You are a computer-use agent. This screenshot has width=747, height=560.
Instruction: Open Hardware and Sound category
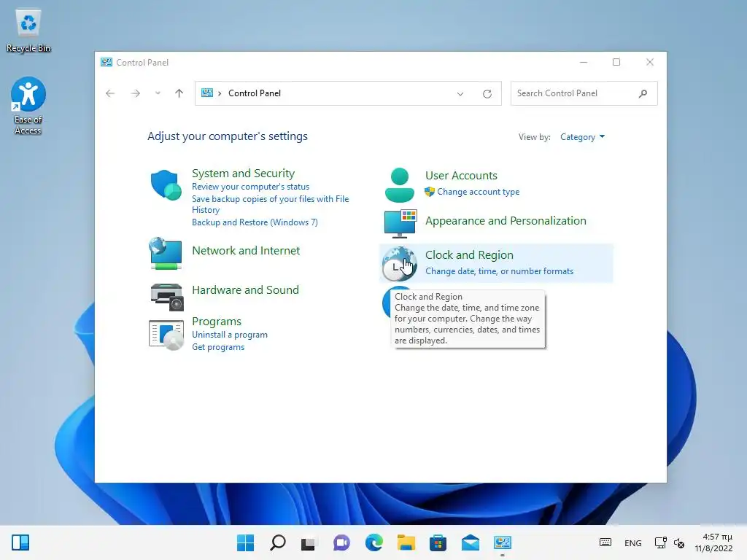pos(245,290)
